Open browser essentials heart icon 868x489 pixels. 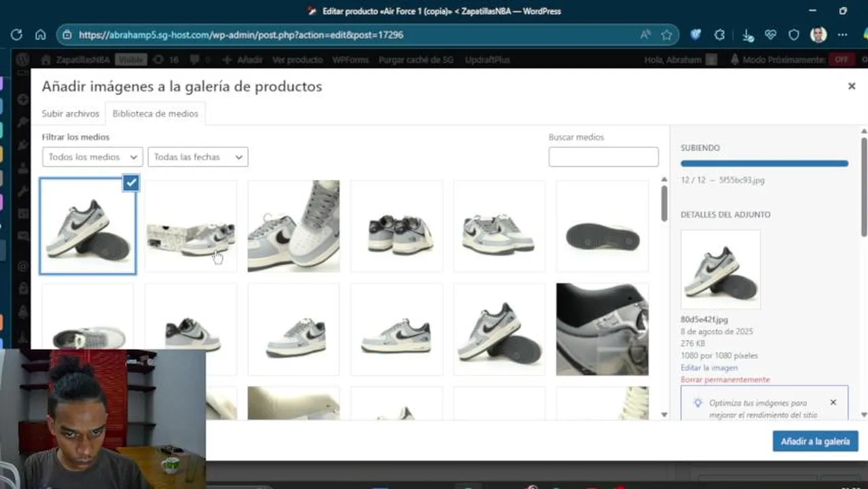[770, 35]
